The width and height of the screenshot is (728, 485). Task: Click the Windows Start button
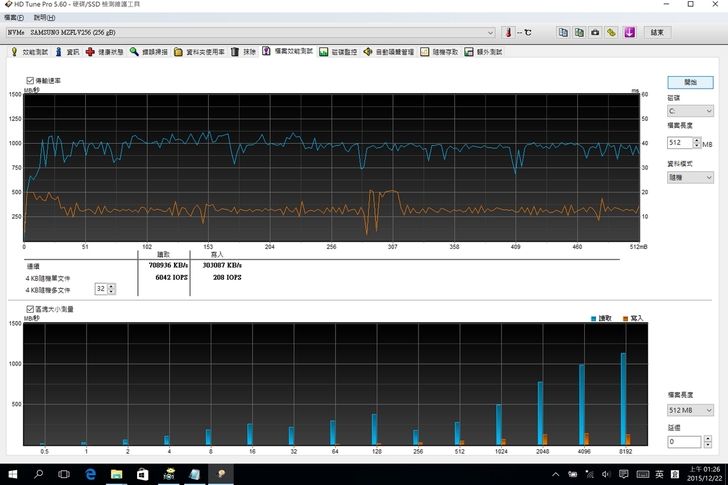[11, 474]
